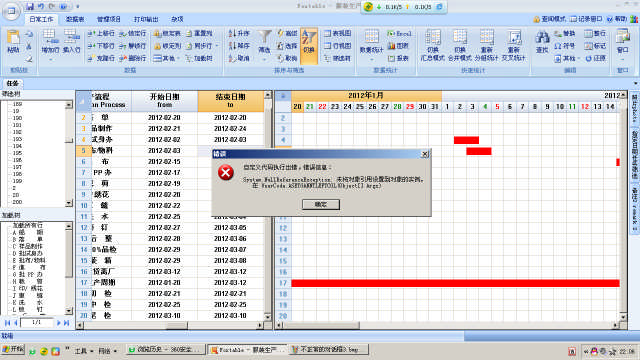640x360 pixels.
Task: Switch to the 打印输出 ribbon tab
Action: point(146,19)
